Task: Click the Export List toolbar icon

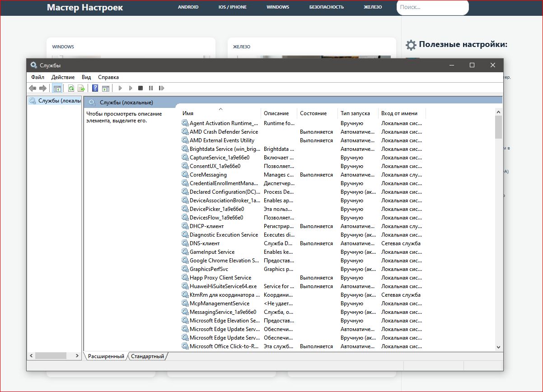Action: [x=81, y=88]
